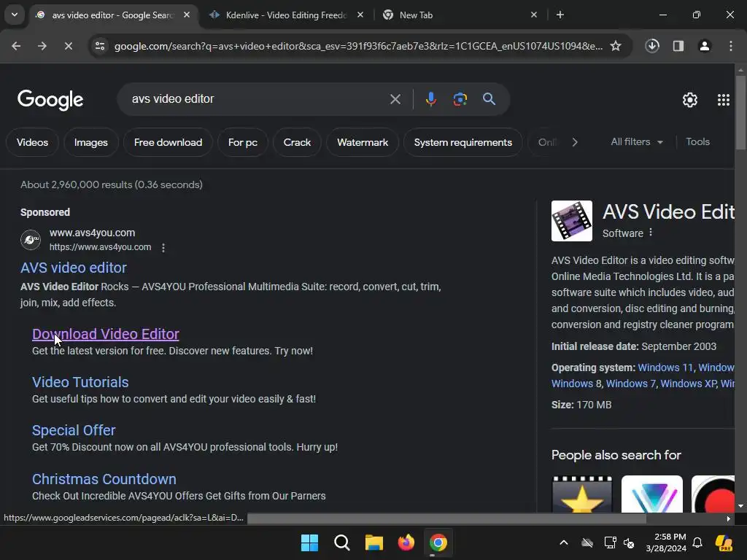747x560 pixels.
Task: Open more options beside Software label
Action: pyautogui.click(x=651, y=233)
